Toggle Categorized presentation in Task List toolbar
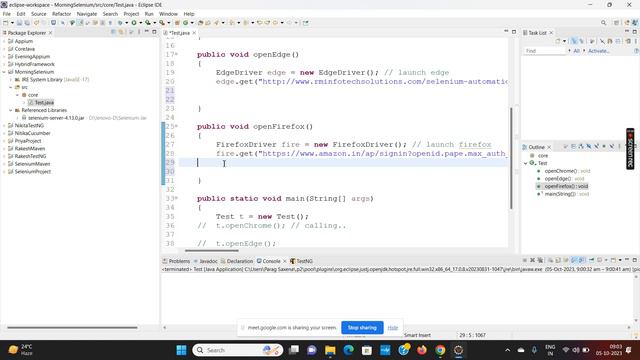Viewport: 640px width, 360px height. [x=574, y=41]
